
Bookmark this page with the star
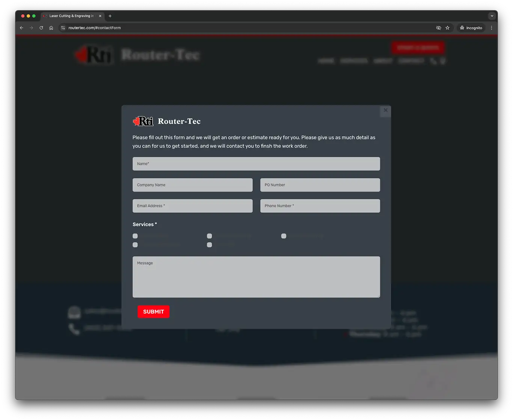(447, 28)
